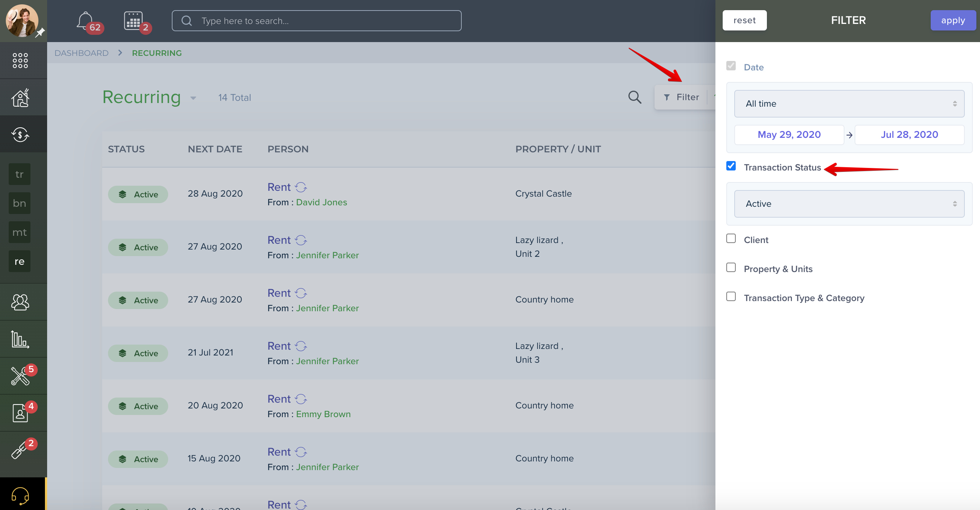Click recurring cycle icon in Emmy Brown row

(x=300, y=399)
